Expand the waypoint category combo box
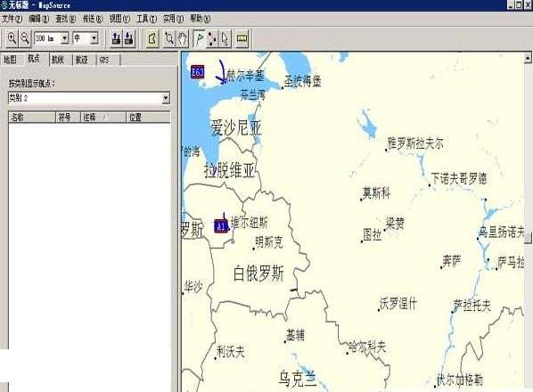 click(x=166, y=98)
